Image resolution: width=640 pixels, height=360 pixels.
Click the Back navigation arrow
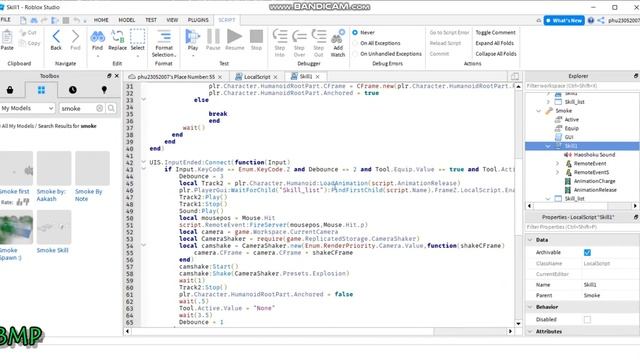[x=56, y=37]
